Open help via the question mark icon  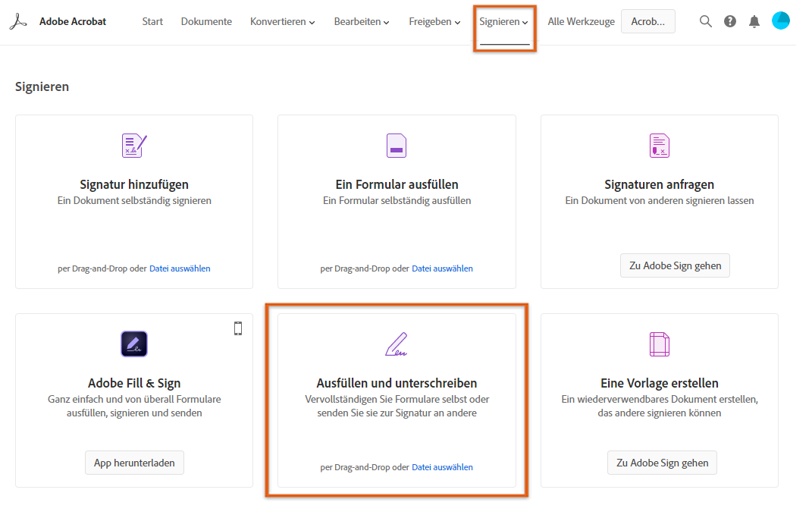(x=730, y=21)
